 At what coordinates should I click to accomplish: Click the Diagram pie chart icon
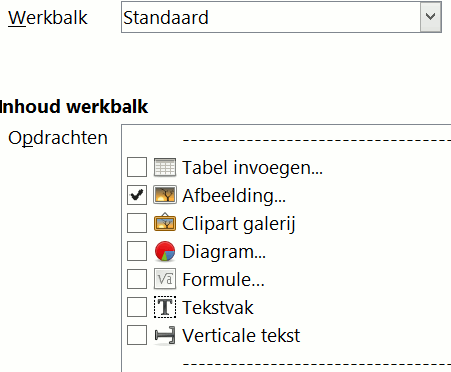click(x=165, y=251)
